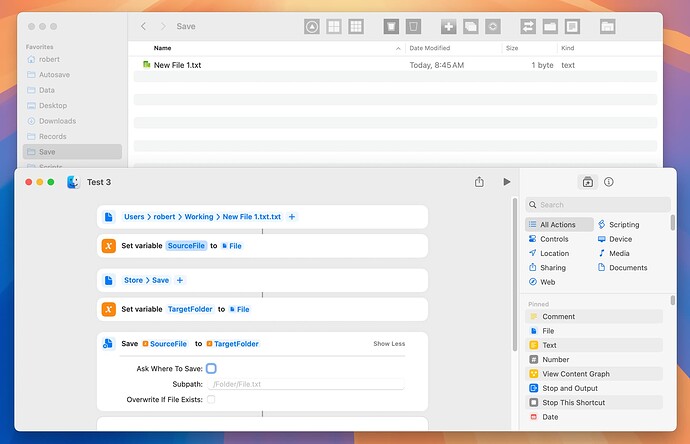
Task: Run the shortcut with the play button
Action: [507, 182]
